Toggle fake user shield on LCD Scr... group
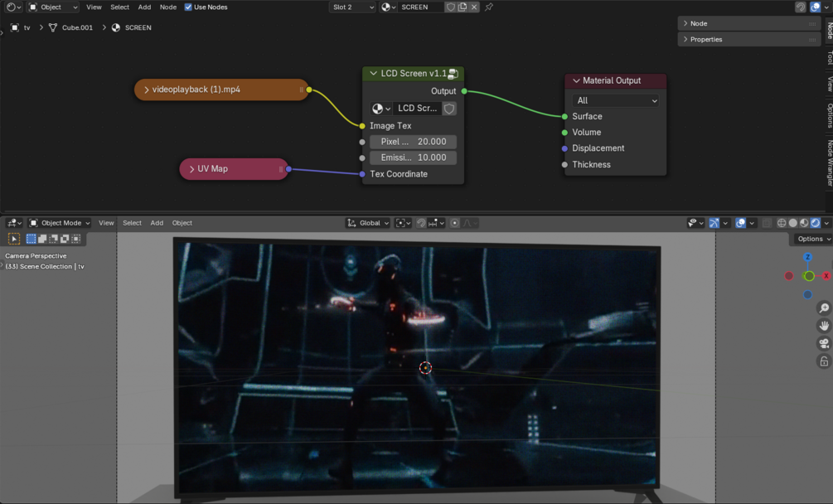Screen dimensions: 833x504 coord(449,109)
